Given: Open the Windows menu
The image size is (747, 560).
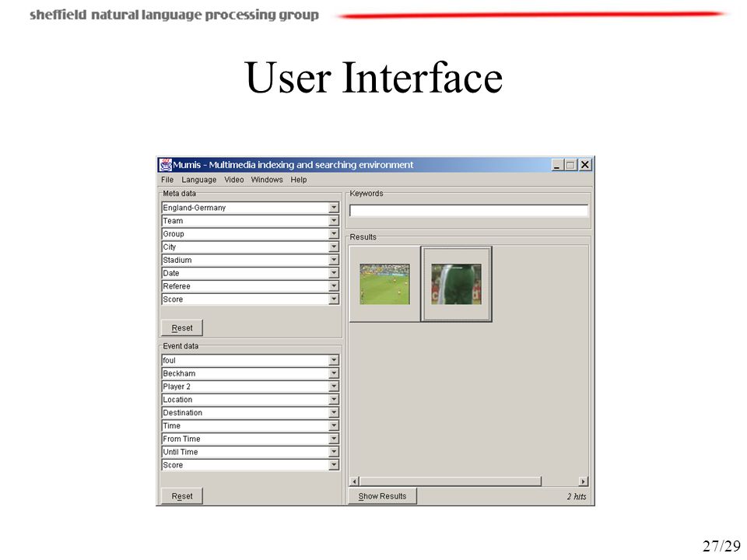Looking at the screenshot, I should [267, 180].
